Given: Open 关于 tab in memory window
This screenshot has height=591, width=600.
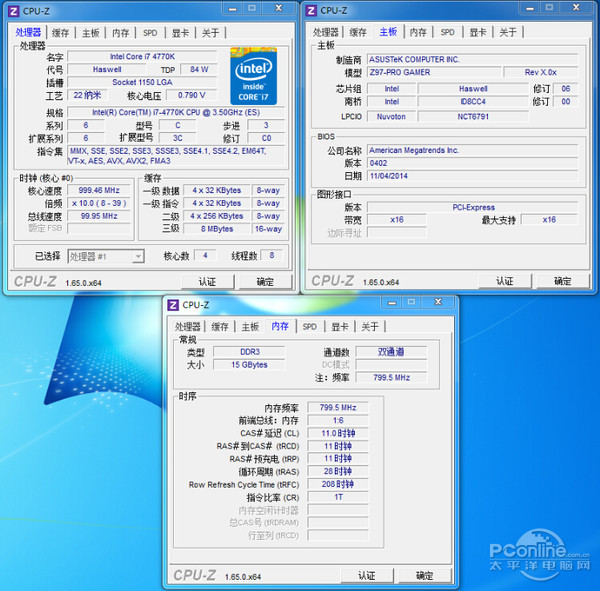Looking at the screenshot, I should coord(370,327).
